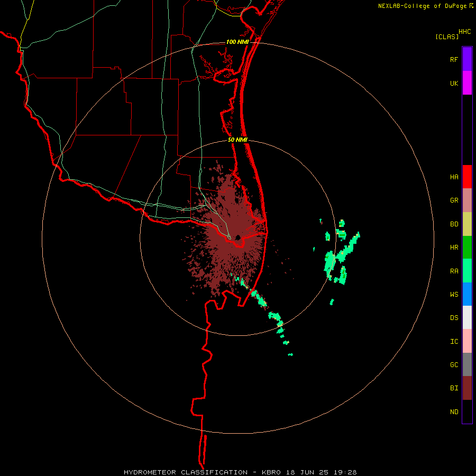The height and width of the screenshot is (476, 476).
Task: Click the 18 JUN 25 date text
Action: [x=308, y=472]
